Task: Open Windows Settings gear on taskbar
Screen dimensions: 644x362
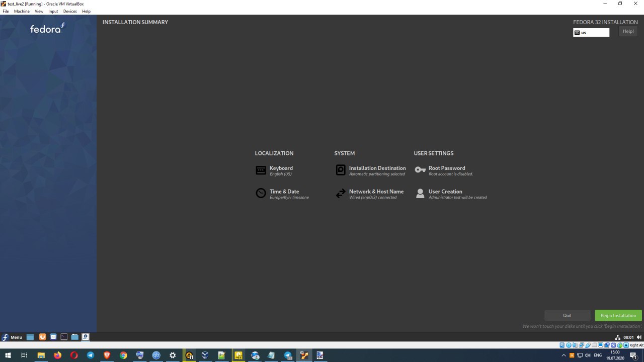Action: [x=173, y=355]
